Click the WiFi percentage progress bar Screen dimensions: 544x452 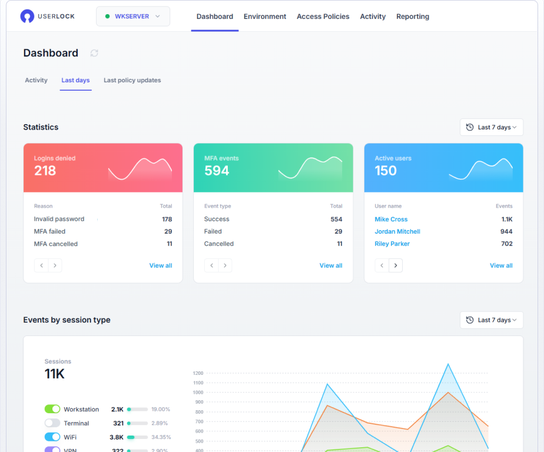(137, 437)
